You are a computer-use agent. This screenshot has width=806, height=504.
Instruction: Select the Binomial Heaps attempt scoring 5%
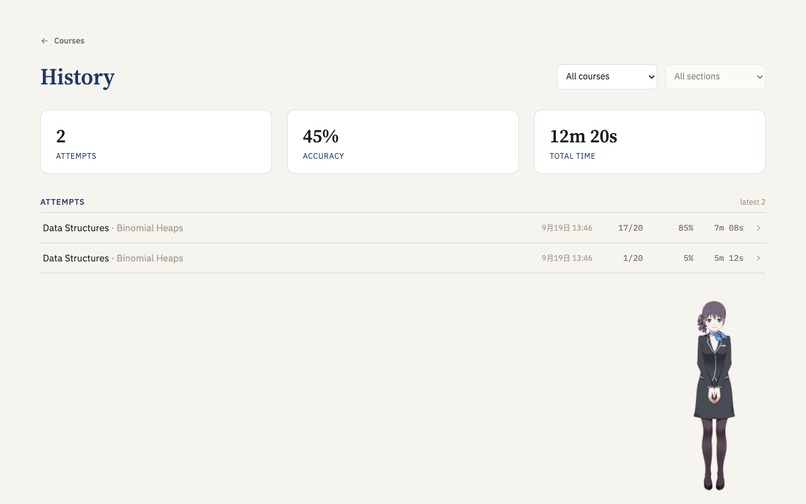click(x=402, y=258)
